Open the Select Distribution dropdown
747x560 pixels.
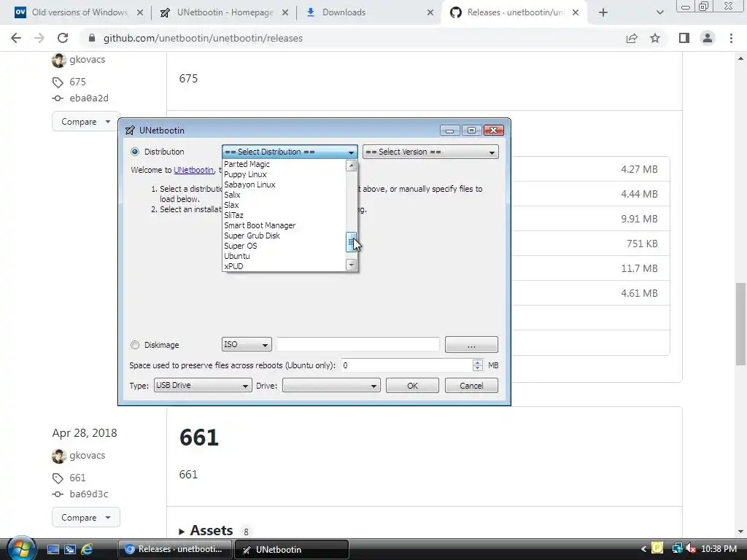290,152
